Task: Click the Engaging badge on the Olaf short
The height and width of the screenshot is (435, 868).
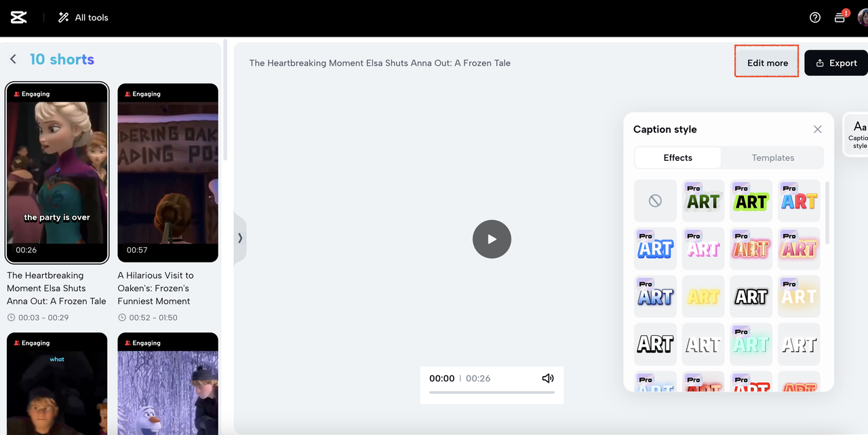Action: pos(142,343)
